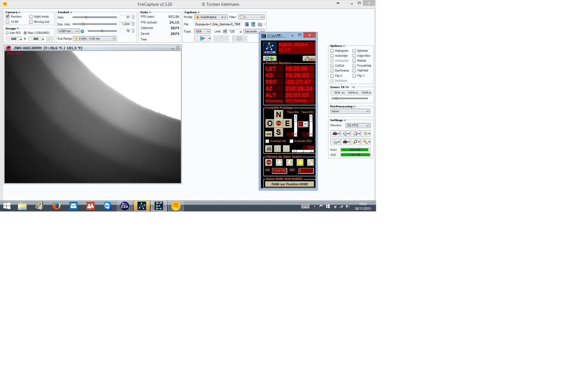The width and height of the screenshot is (588, 392).
Task: Open the Filter dropdown
Action: [251, 17]
